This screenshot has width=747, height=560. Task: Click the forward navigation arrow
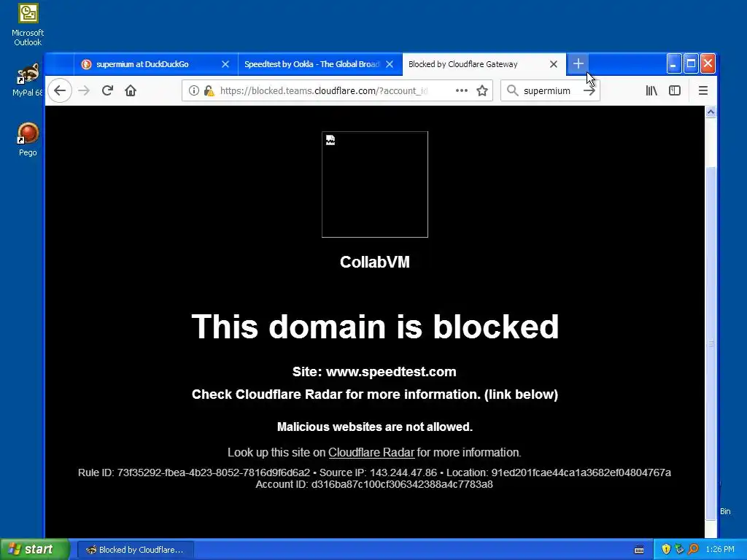click(x=84, y=90)
